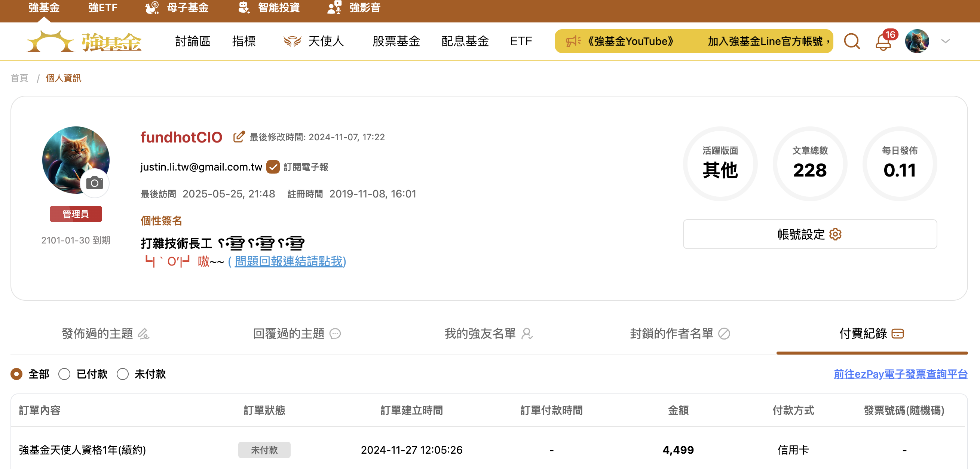Click the camera icon to change avatar

94,183
